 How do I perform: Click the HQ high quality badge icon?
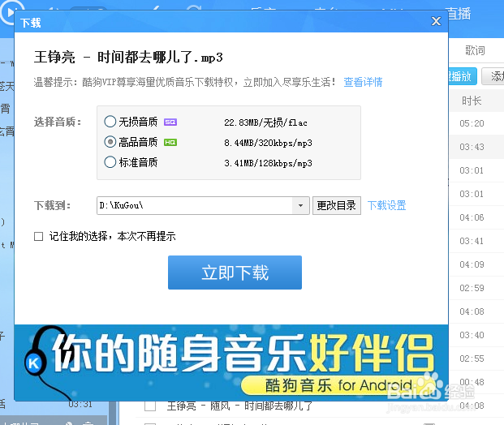[x=170, y=142]
